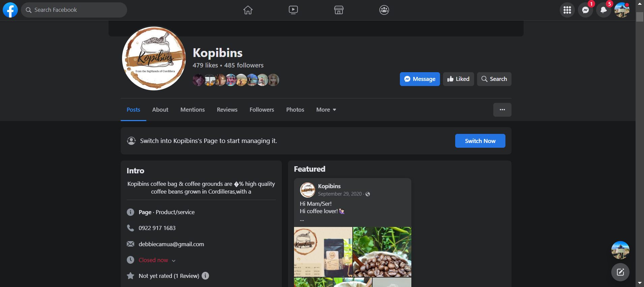
Task: Open the notifications bell icon
Action: coord(604,10)
